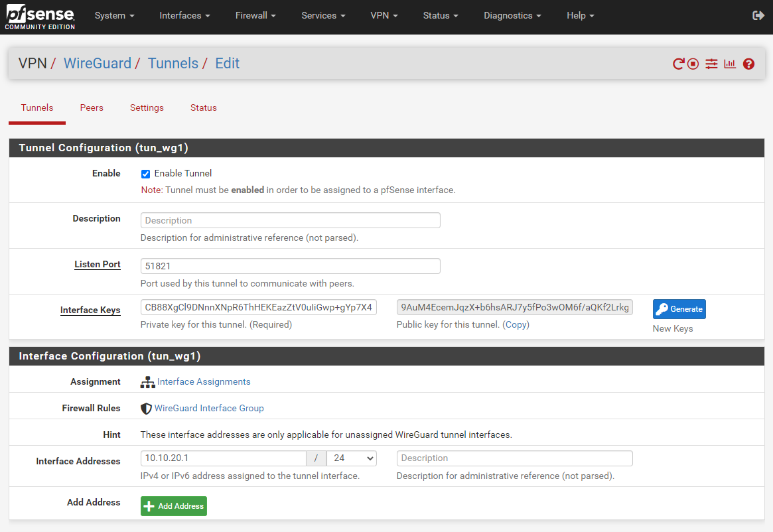Click the pfSense logo
773x532 pixels.
point(40,17)
